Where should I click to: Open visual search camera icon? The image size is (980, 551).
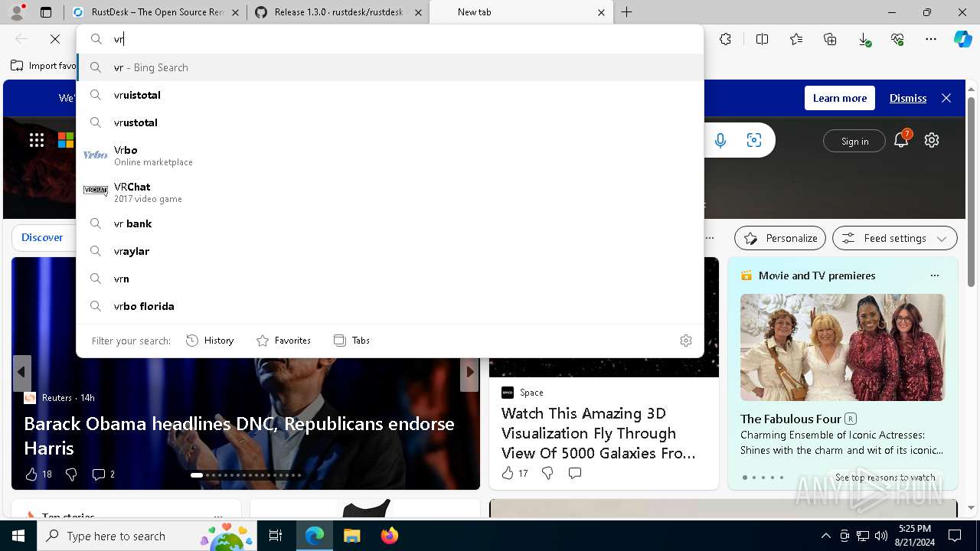pyautogui.click(x=754, y=140)
